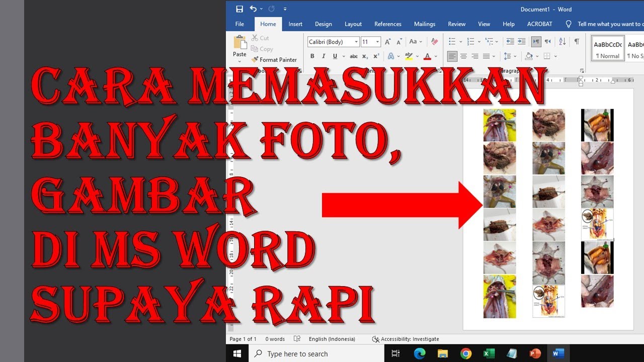
Task: Open the font size dropdown
Action: point(377,42)
